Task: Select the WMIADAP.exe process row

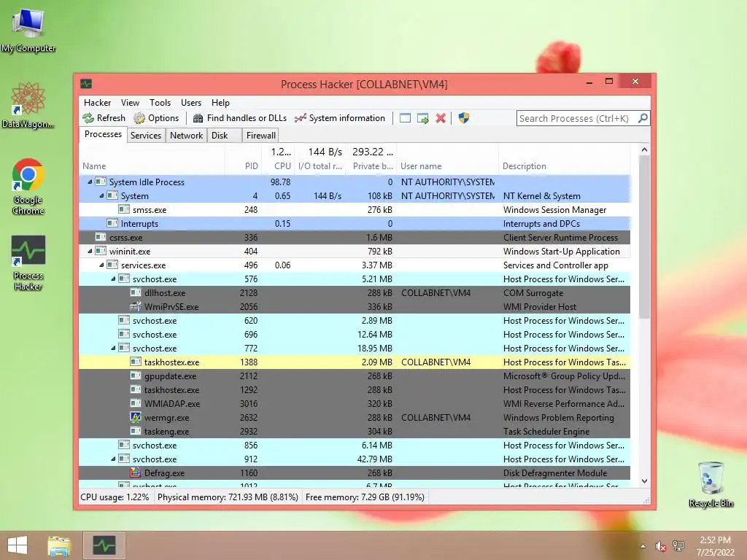Action: pos(355,403)
